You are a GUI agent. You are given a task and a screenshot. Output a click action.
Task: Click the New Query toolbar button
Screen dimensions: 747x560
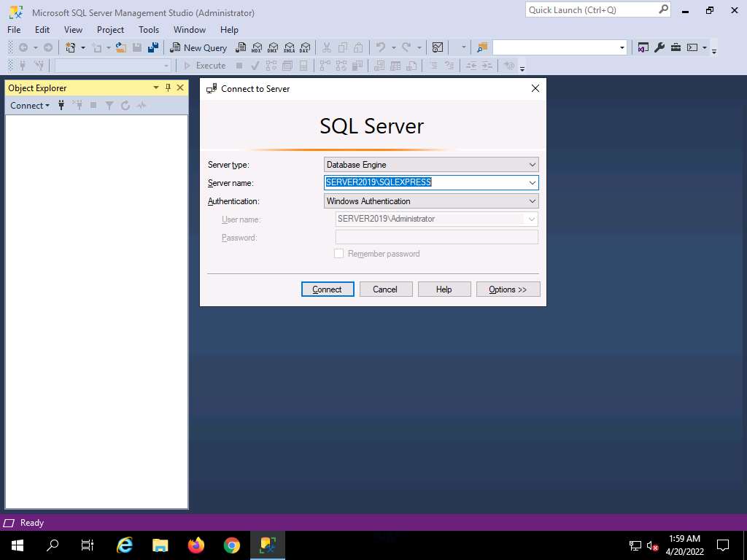point(198,47)
